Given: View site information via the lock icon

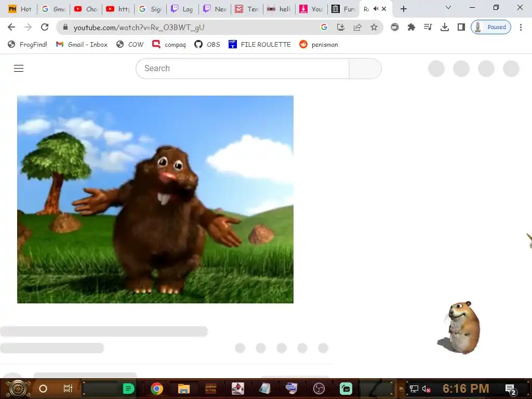Looking at the screenshot, I should (x=65, y=27).
